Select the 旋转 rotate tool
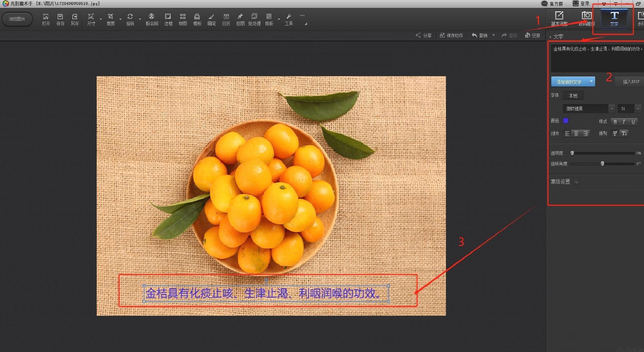Screen dimensions: 644x352 [x=130, y=20]
